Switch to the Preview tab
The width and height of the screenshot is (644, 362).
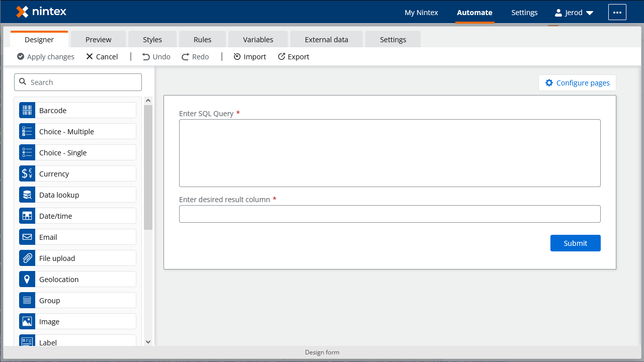(x=98, y=39)
